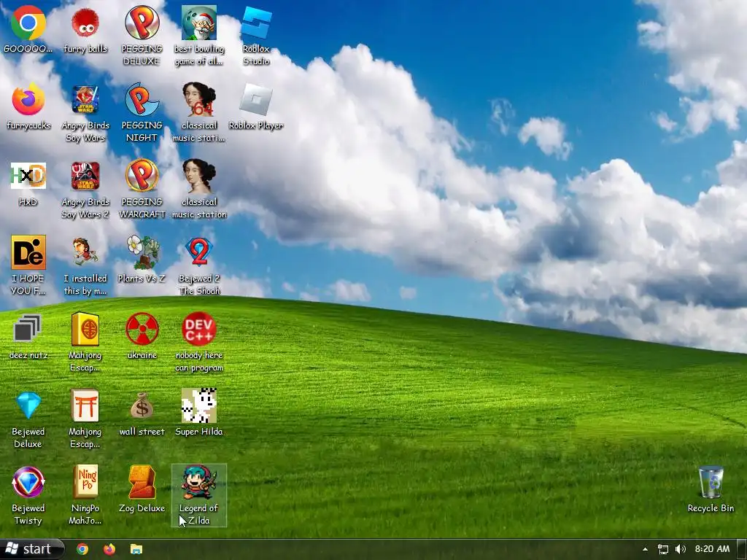Open the file explorer taskbar icon

(136, 549)
